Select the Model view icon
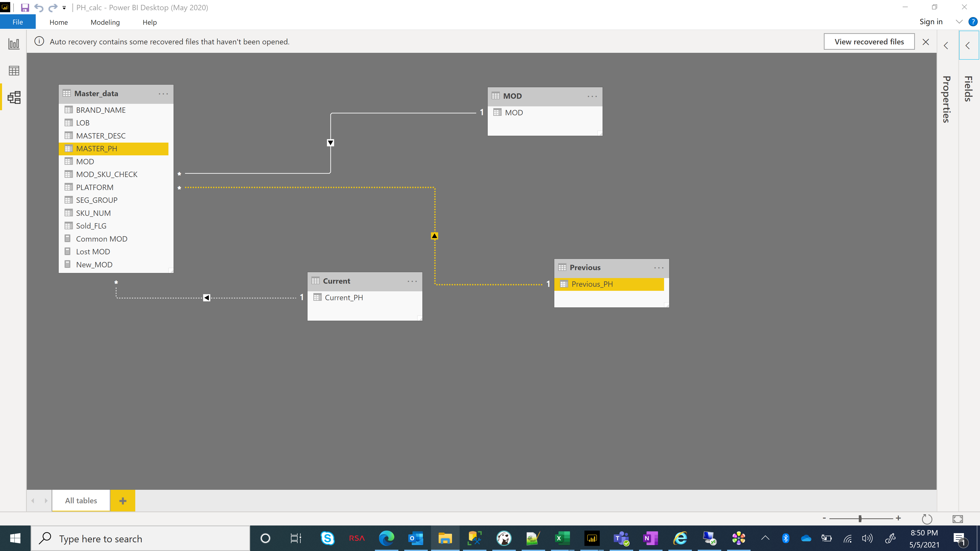The image size is (980, 551). 14,97
